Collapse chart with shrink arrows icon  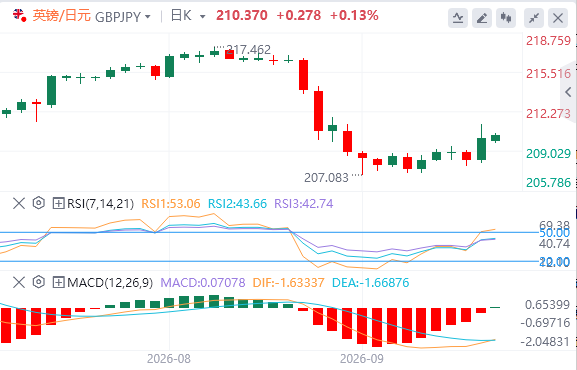pyautogui.click(x=534, y=18)
